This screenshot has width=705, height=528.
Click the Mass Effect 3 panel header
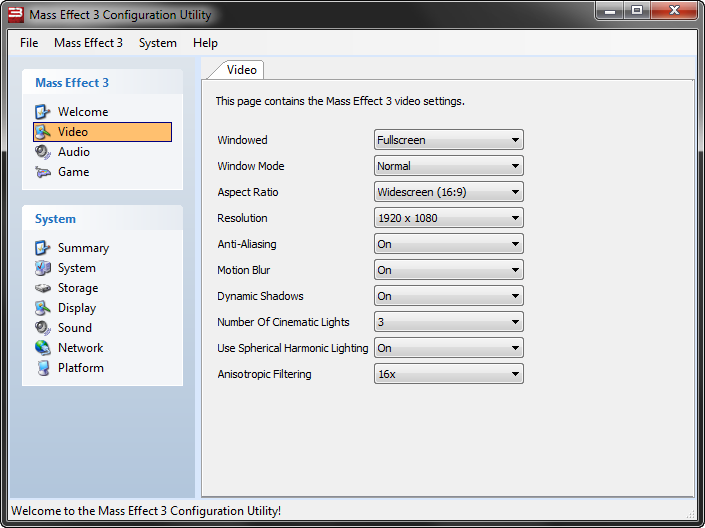[x=103, y=83]
